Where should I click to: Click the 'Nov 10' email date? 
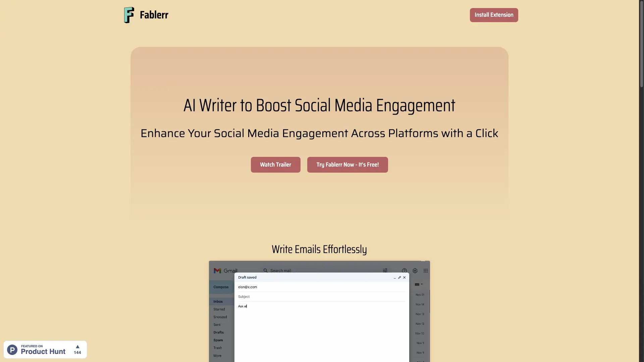(x=420, y=333)
